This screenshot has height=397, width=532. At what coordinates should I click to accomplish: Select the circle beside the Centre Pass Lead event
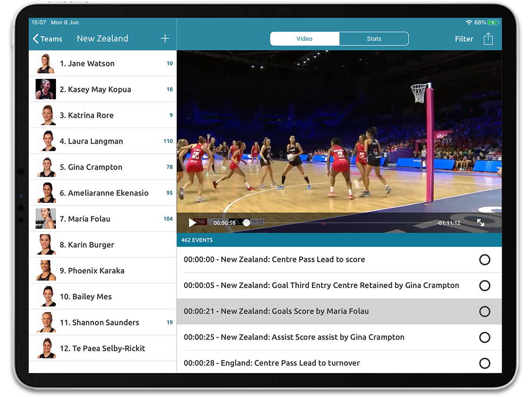click(484, 259)
